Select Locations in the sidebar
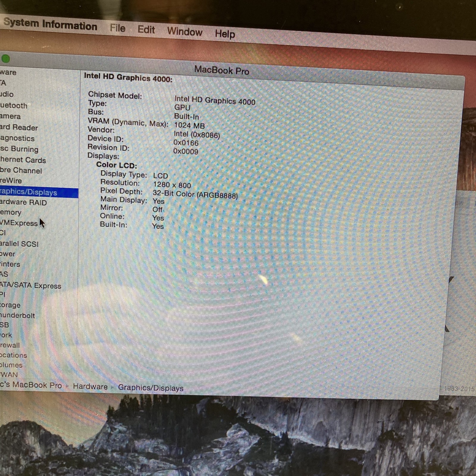The width and height of the screenshot is (476, 476). pyautogui.click(x=13, y=355)
